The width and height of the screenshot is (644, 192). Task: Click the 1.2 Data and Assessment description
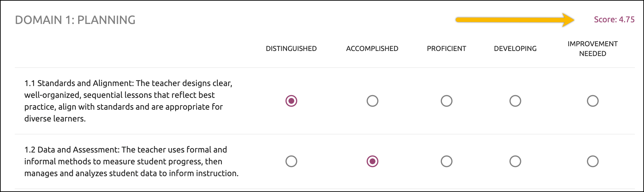pyautogui.click(x=131, y=161)
